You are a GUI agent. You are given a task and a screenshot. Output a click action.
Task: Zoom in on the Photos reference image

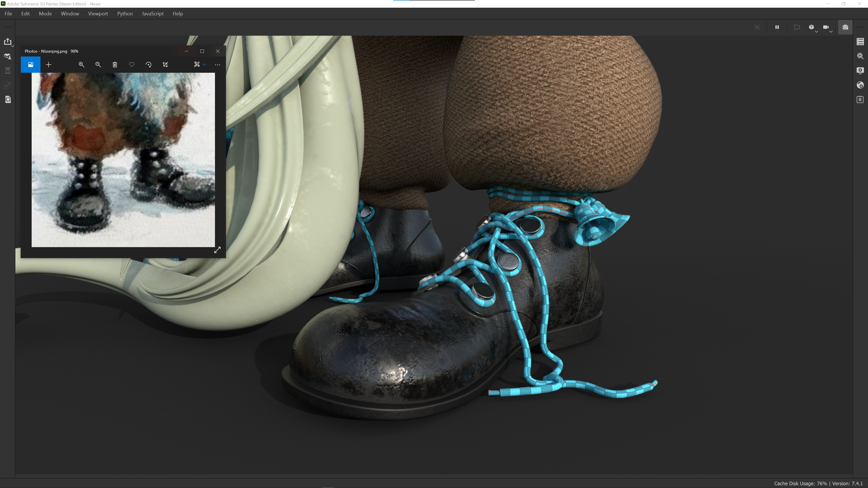tap(81, 65)
